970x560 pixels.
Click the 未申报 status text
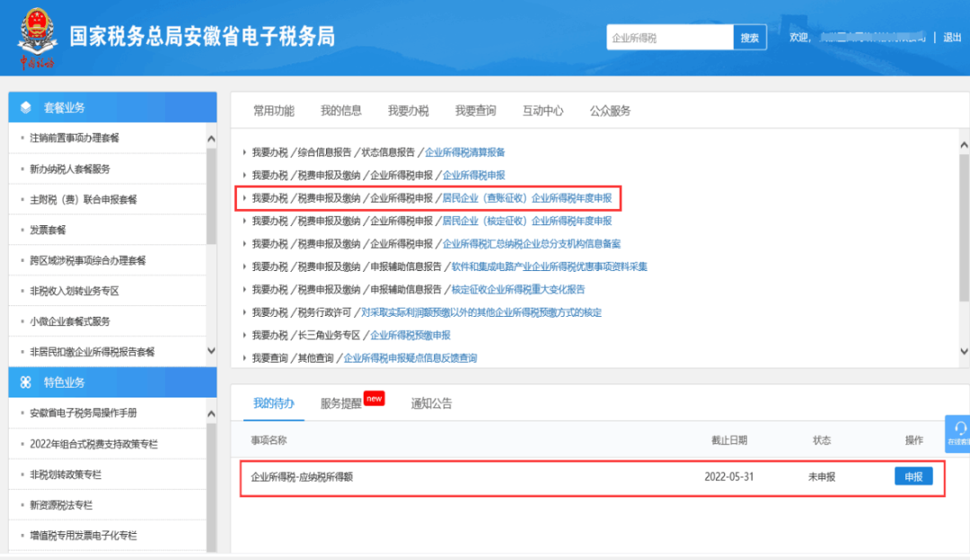822,477
